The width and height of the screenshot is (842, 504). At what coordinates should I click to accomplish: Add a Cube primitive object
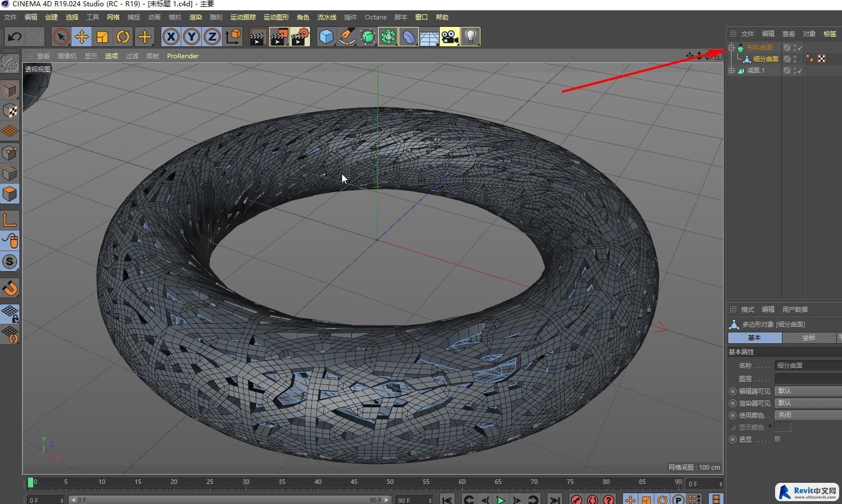tap(326, 37)
